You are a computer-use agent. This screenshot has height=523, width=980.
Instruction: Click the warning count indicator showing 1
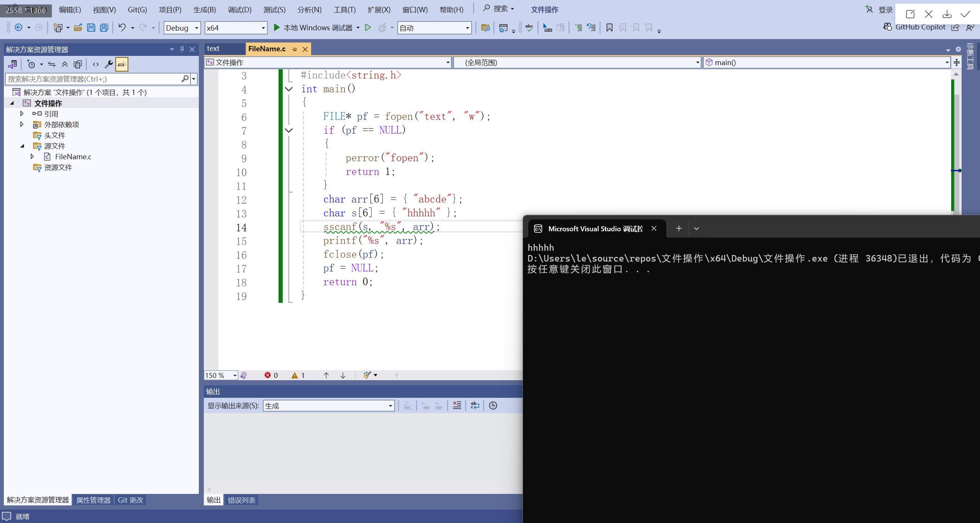(x=298, y=375)
